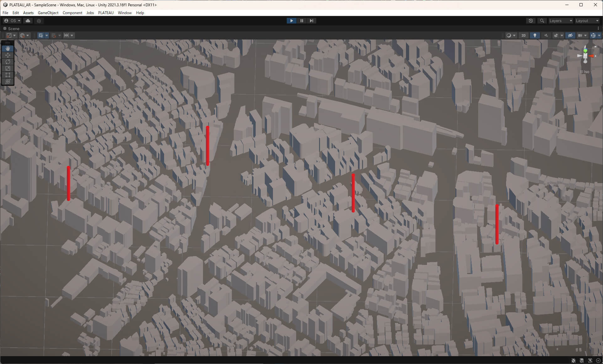Click the draw mode shading sphere icon
603x364 pixels.
tap(509, 35)
